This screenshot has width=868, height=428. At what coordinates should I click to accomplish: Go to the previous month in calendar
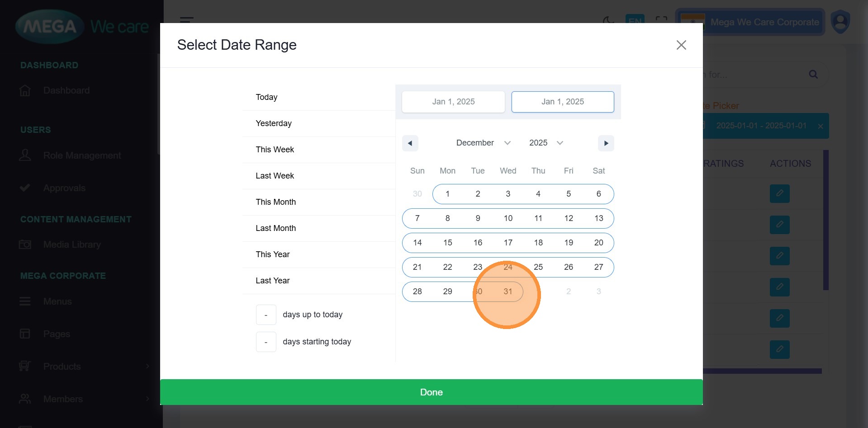pyautogui.click(x=410, y=143)
